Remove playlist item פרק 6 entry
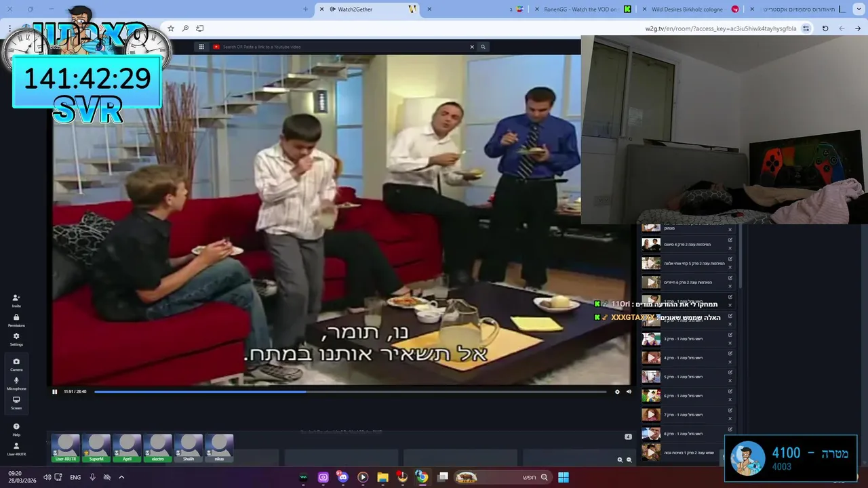Screen dimensions: 868x488 point(730,400)
